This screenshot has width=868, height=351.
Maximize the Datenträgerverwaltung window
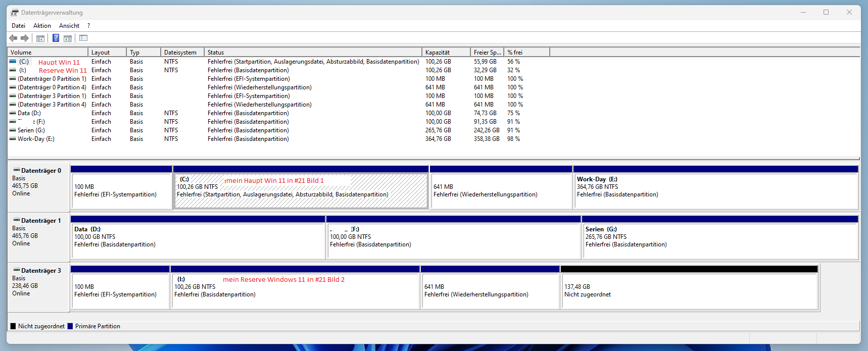[826, 12]
